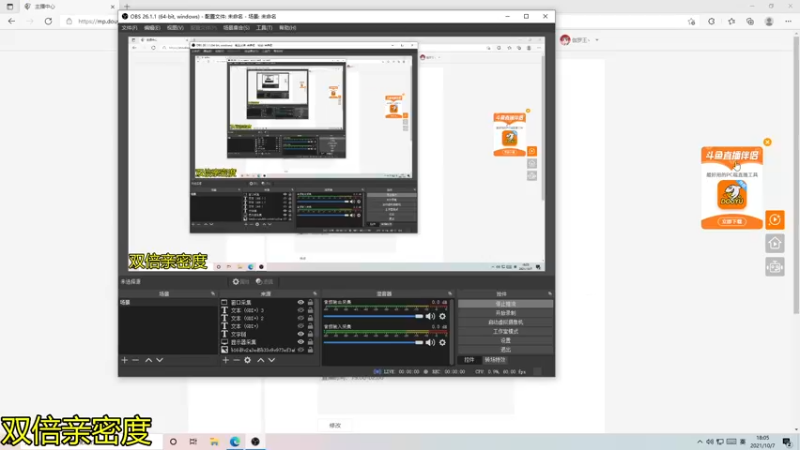Click the 开始录制 button

click(x=505, y=313)
